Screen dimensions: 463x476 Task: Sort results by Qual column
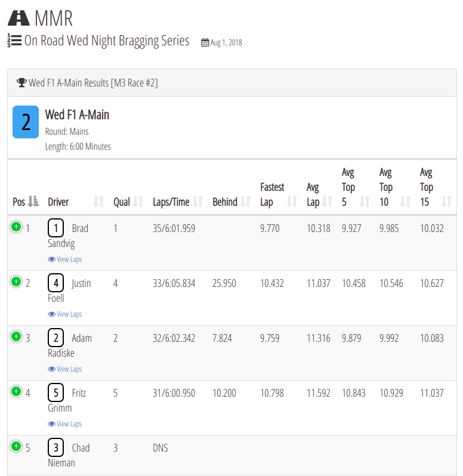[x=128, y=202]
